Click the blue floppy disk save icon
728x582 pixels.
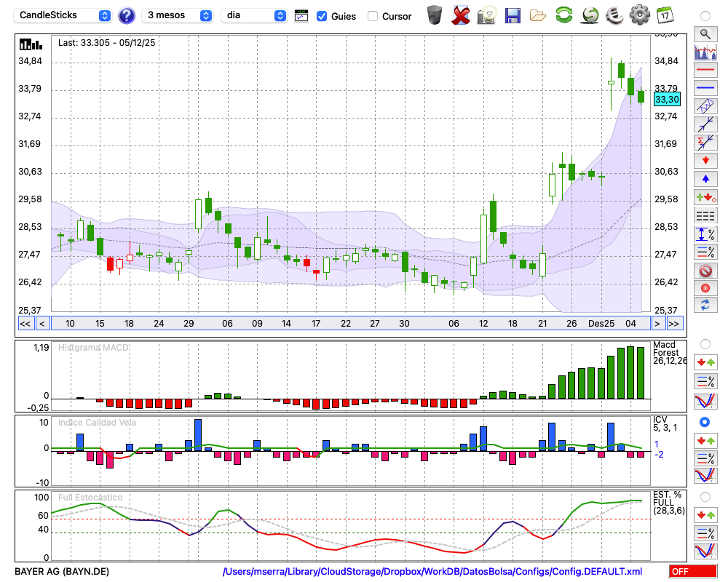coord(513,15)
